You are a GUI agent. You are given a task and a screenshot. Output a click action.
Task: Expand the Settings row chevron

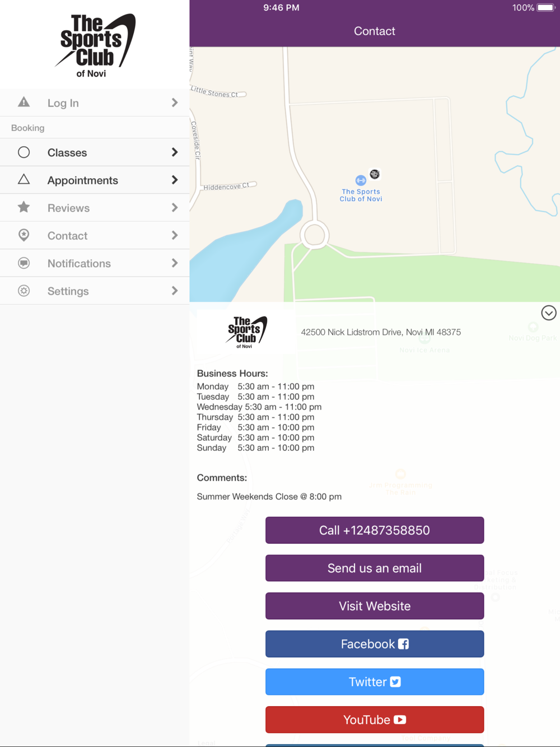point(175,291)
